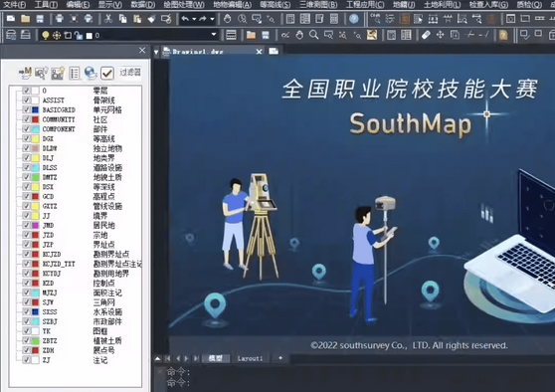The height and width of the screenshot is (392, 555).
Task: Uncheck the DGX layer checkbox
Action: coord(26,138)
